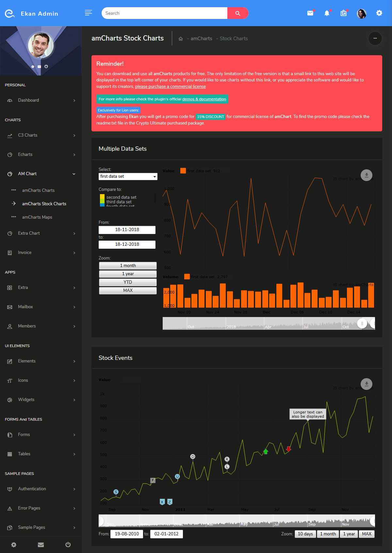Open the Authentication sidebar menu

41,489
